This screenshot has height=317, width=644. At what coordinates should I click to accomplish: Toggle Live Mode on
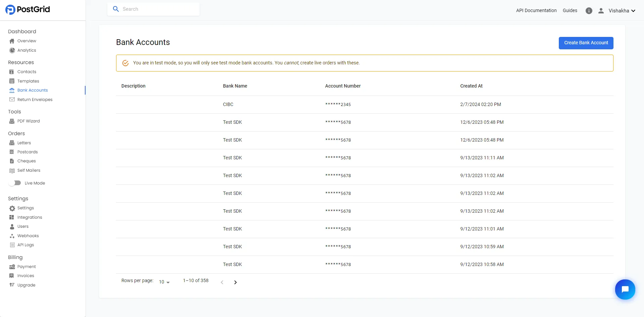15,183
